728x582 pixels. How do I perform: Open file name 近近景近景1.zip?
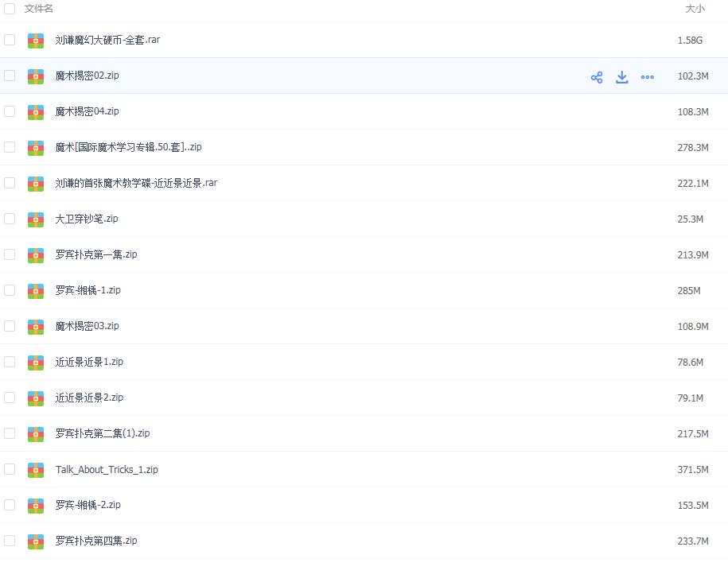(x=89, y=362)
